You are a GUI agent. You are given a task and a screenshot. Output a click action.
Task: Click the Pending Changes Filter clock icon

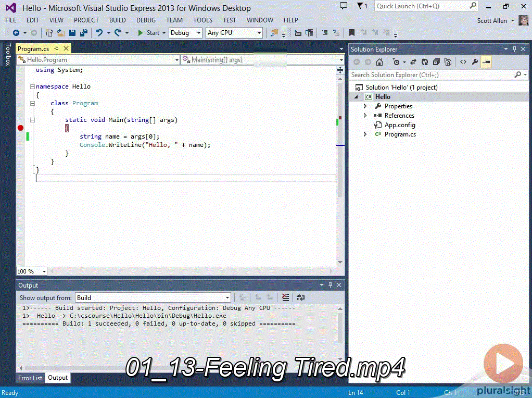tap(396, 62)
